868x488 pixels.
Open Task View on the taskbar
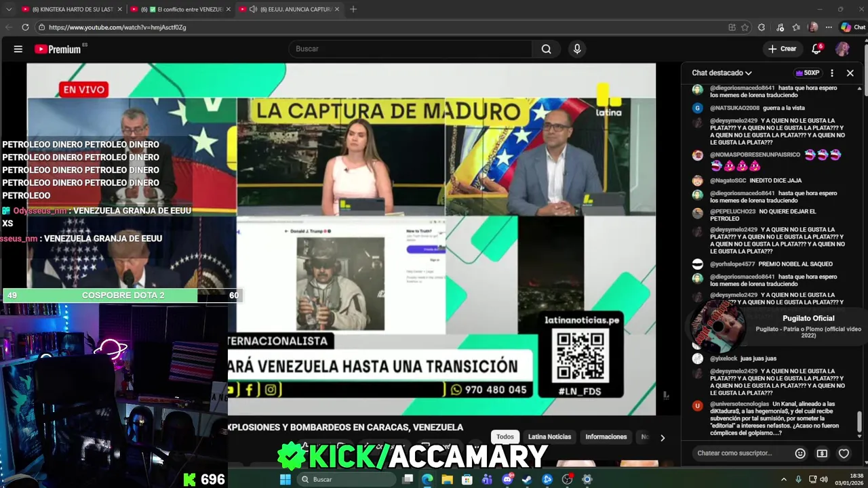408,479
